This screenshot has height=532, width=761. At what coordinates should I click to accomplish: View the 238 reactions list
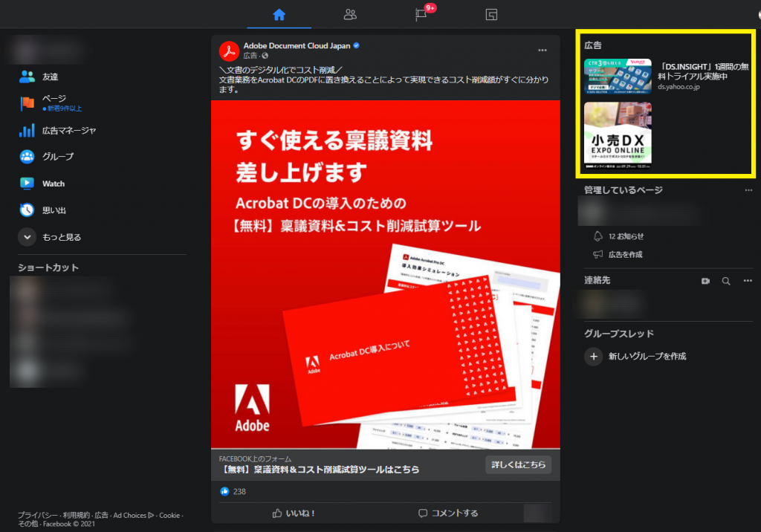pos(239,491)
